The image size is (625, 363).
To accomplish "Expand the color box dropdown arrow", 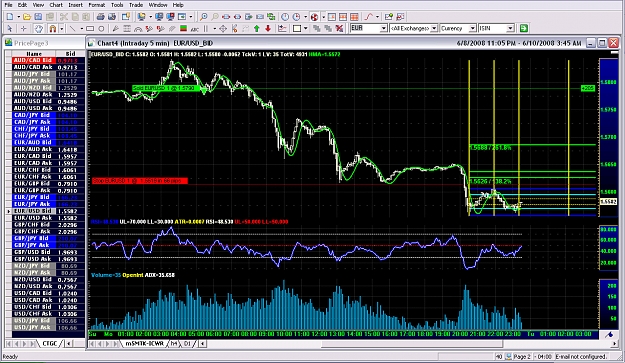I will click(306, 28).
